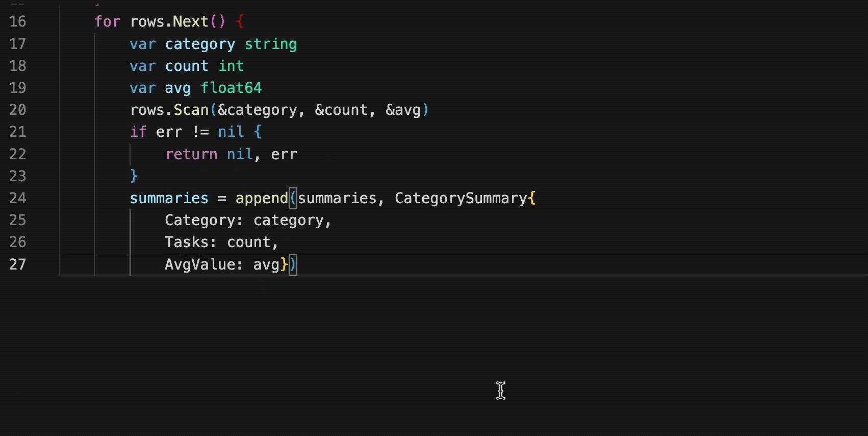Click the 'string' type on line 17
This screenshot has height=436, width=868.
(270, 44)
